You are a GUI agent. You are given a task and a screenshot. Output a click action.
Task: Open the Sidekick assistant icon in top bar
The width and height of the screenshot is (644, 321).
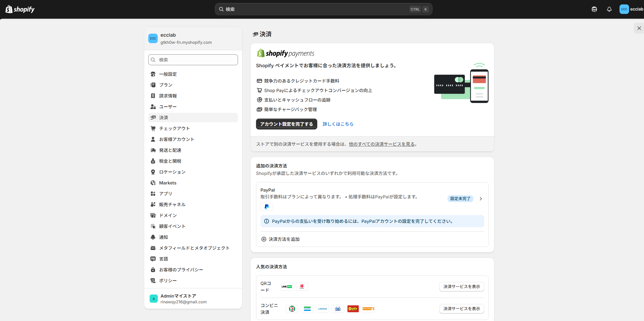pos(594,9)
